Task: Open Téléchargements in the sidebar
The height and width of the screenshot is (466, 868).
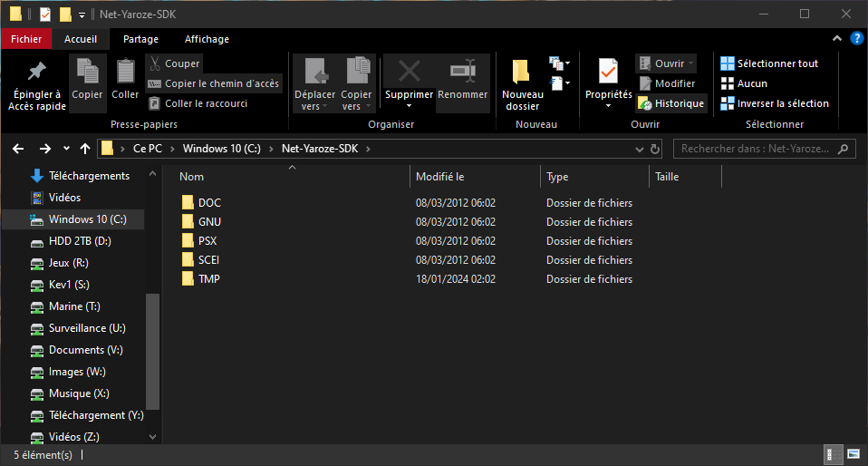Action: (81, 176)
